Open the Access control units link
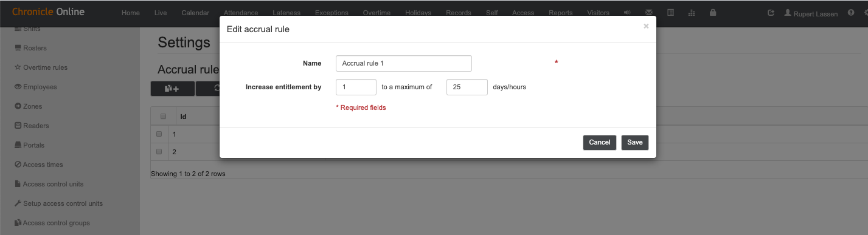Image resolution: width=868 pixels, height=235 pixels. point(53,184)
